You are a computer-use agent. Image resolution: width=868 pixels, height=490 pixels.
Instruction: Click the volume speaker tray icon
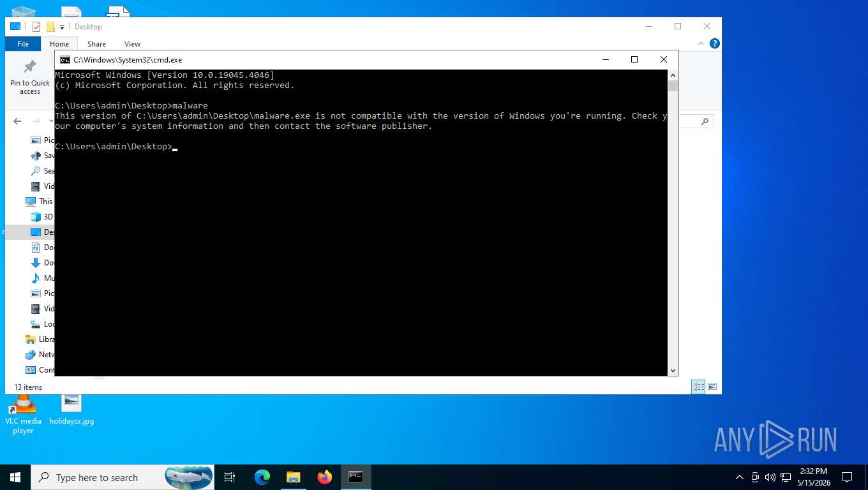(770, 477)
